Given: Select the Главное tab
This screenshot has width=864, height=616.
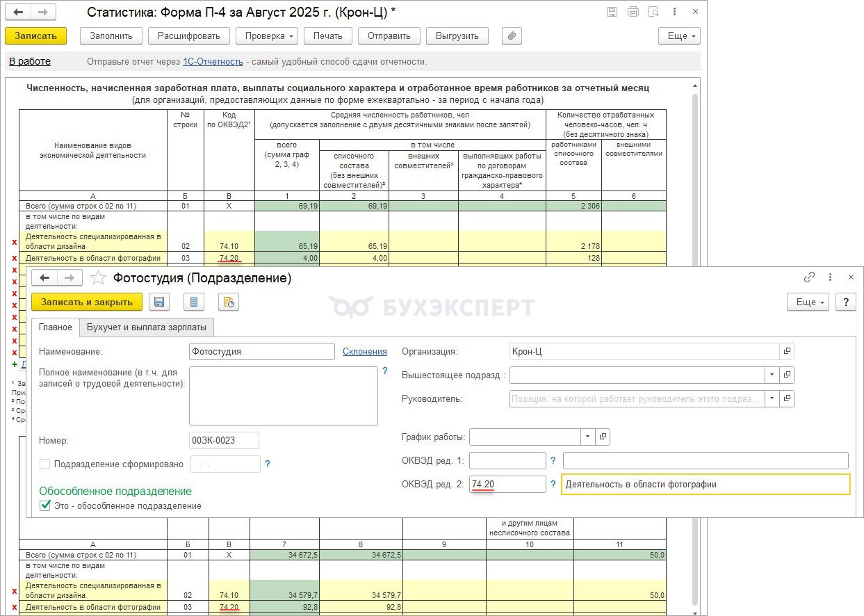Looking at the screenshot, I should [55, 327].
